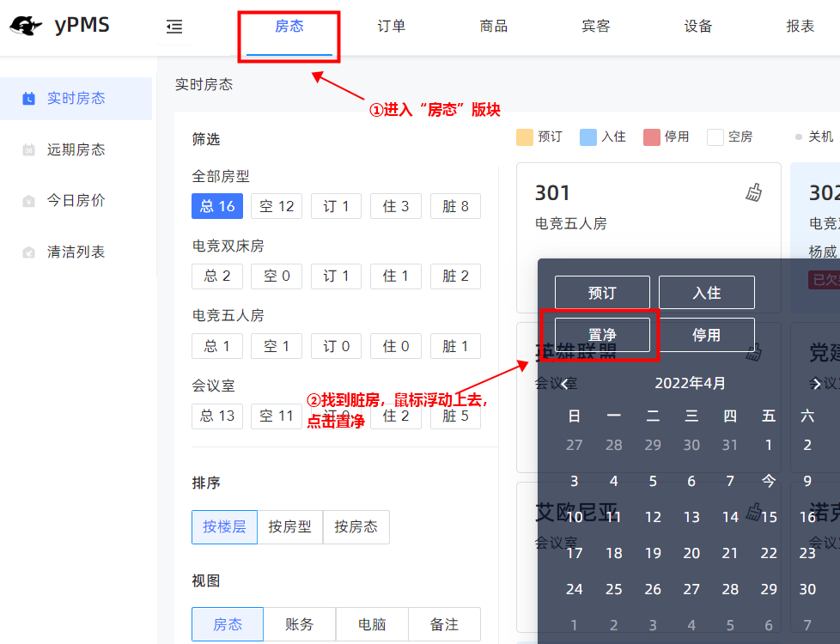The width and height of the screenshot is (840, 644).
Task: Filter 电竞双床房 by 空 0
Action: pos(277,276)
